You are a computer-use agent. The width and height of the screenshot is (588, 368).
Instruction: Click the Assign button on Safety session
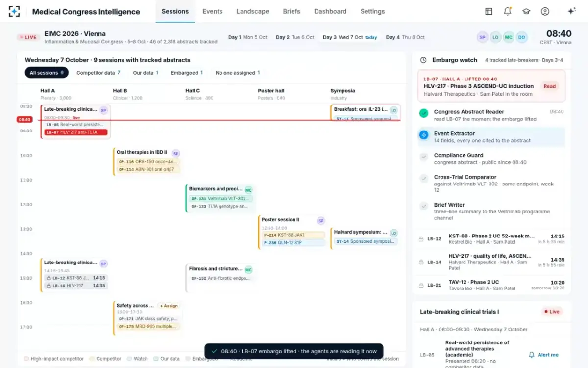169,306
